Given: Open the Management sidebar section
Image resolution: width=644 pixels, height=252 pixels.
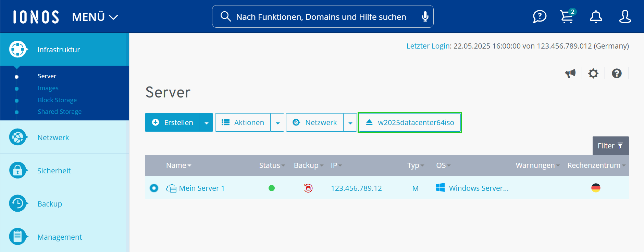Looking at the screenshot, I should tap(65, 237).
